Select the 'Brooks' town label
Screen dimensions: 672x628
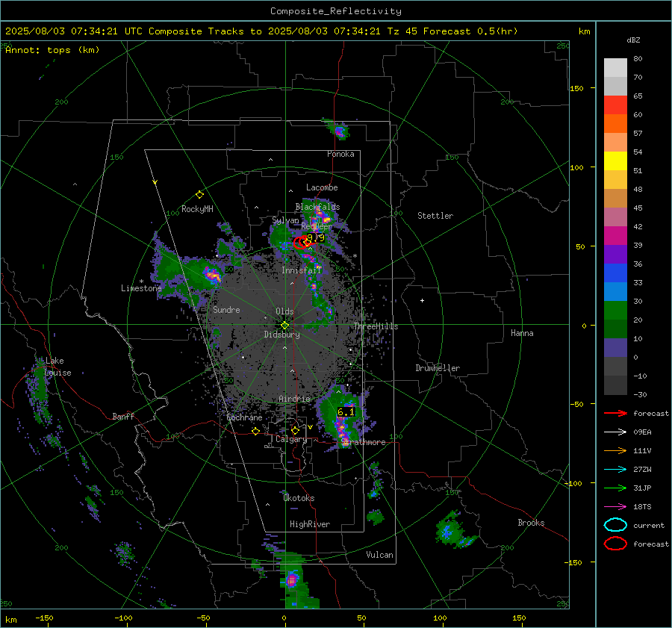point(531,523)
